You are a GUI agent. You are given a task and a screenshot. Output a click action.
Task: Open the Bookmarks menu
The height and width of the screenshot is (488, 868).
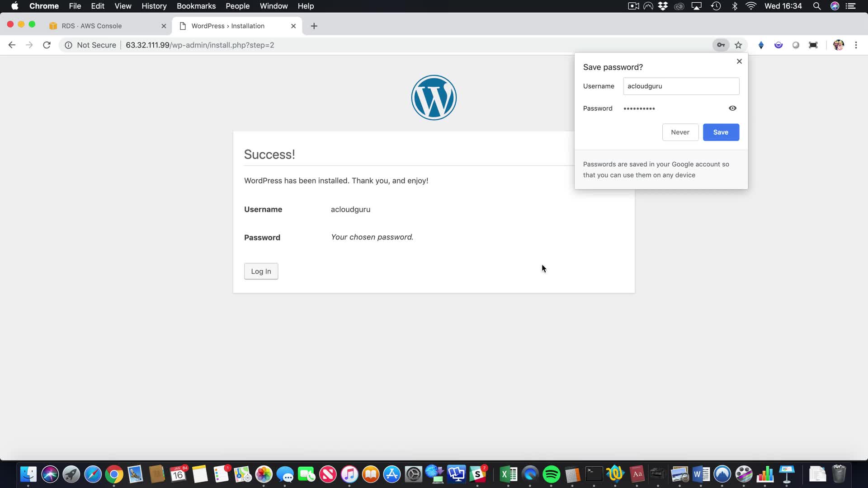click(x=196, y=6)
